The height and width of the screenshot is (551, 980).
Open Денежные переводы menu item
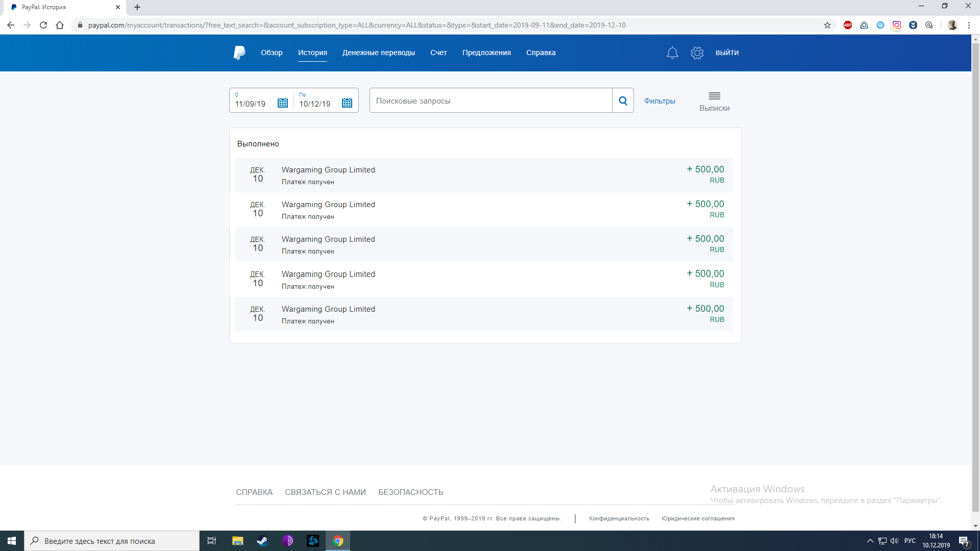[379, 53]
